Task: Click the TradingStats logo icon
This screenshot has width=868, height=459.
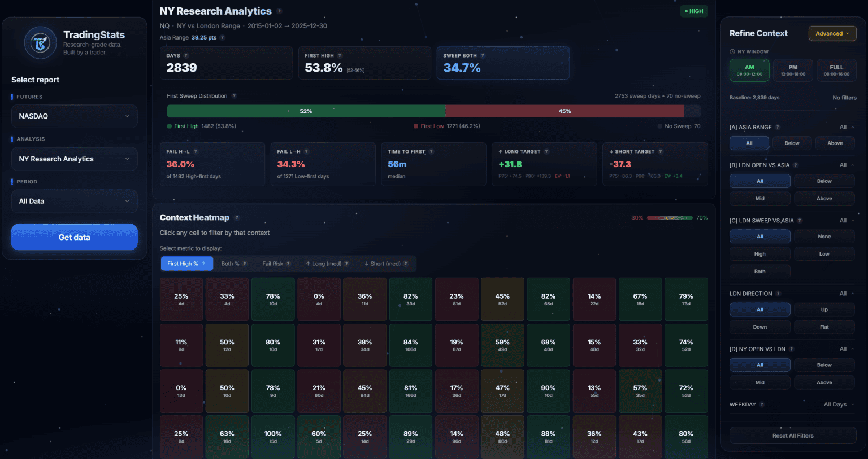Action: [40, 43]
